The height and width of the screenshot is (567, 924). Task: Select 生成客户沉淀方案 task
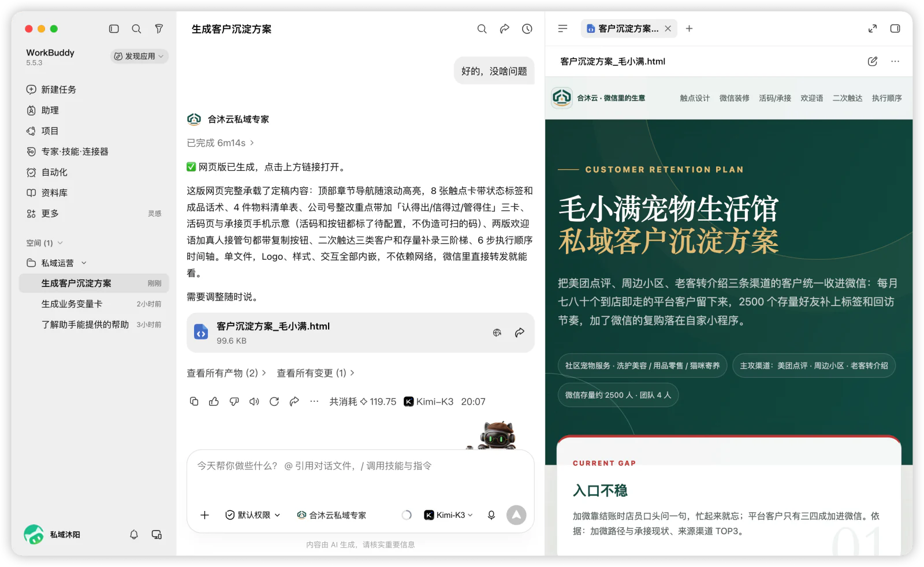pyautogui.click(x=94, y=283)
